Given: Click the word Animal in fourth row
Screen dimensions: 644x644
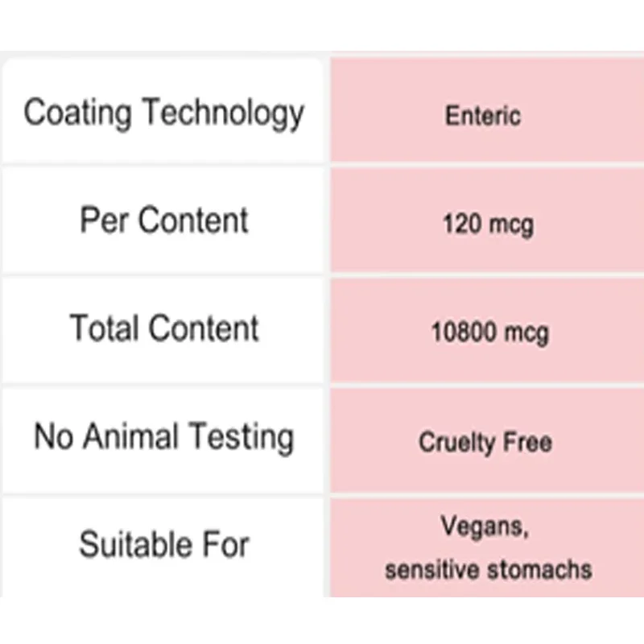Looking at the screenshot, I should [x=130, y=436].
